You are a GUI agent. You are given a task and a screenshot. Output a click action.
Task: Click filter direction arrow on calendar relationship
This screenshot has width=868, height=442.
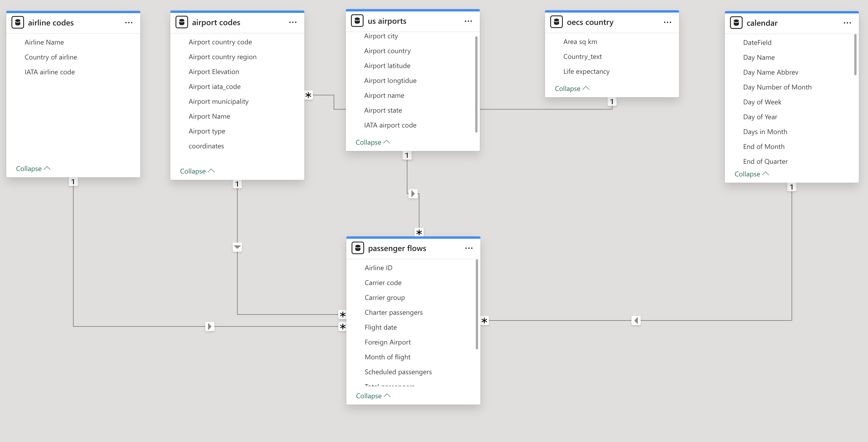pyautogui.click(x=636, y=320)
